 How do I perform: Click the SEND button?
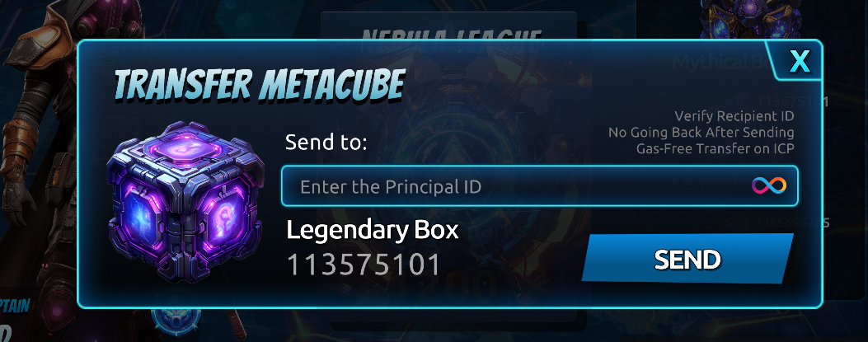(x=687, y=259)
